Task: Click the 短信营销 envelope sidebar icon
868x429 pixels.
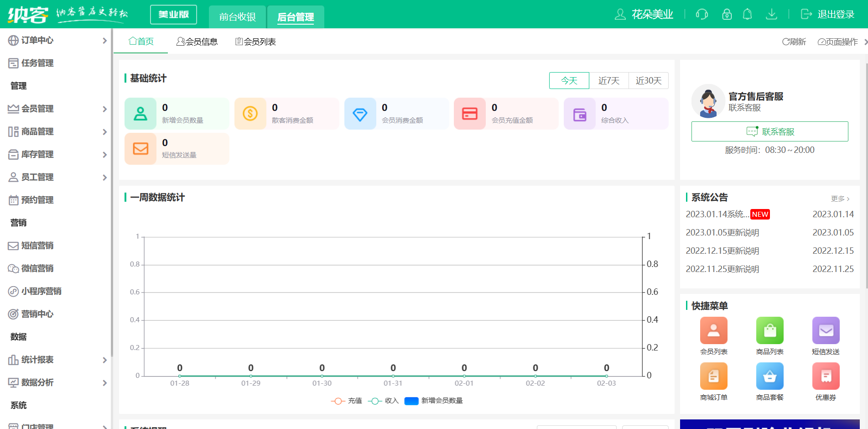Action: tap(13, 246)
